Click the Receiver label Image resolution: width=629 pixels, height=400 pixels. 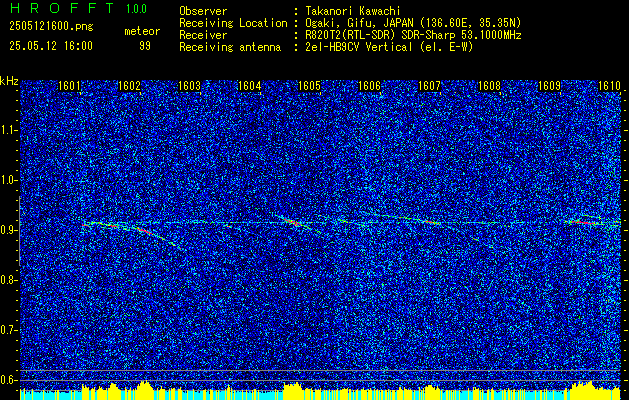[x=203, y=35]
